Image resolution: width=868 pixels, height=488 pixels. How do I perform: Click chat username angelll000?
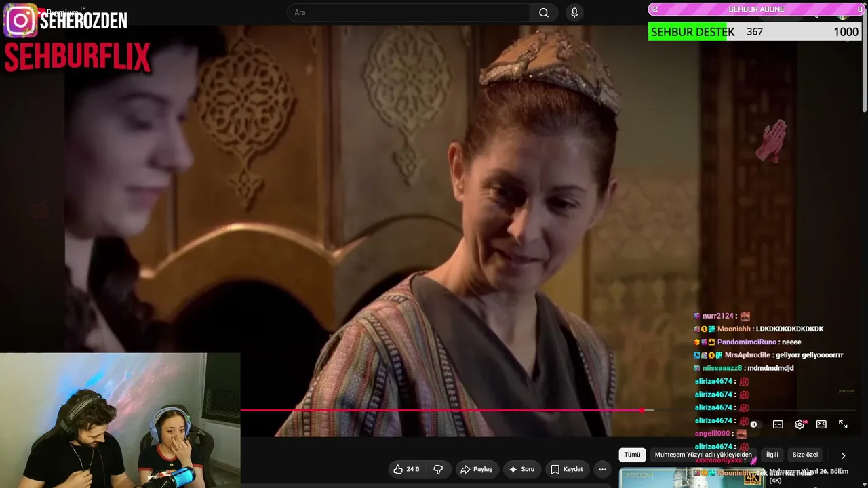713,433
